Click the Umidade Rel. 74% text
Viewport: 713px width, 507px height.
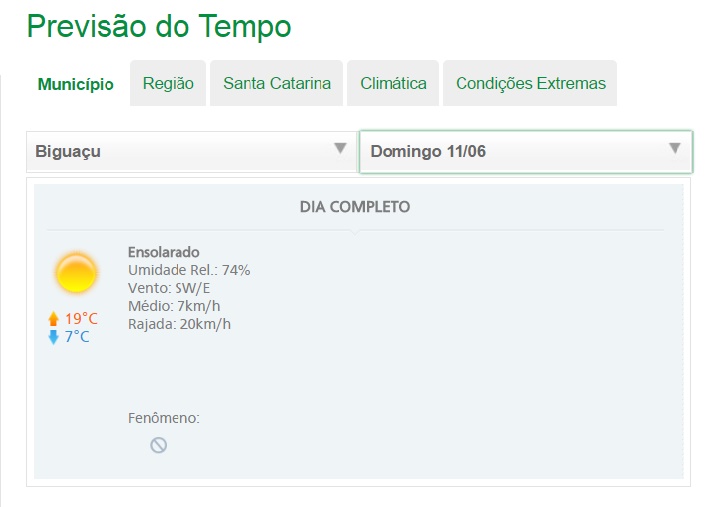pos(189,270)
